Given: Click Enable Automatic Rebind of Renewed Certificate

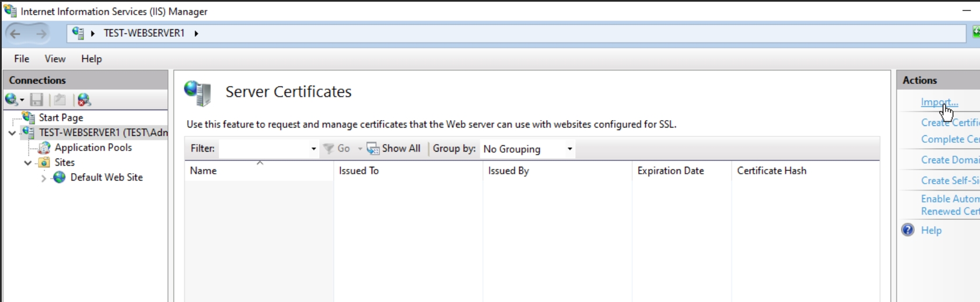Looking at the screenshot, I should [x=950, y=205].
